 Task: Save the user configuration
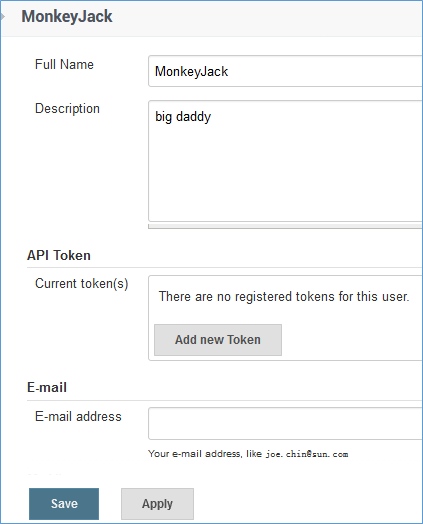(x=64, y=504)
